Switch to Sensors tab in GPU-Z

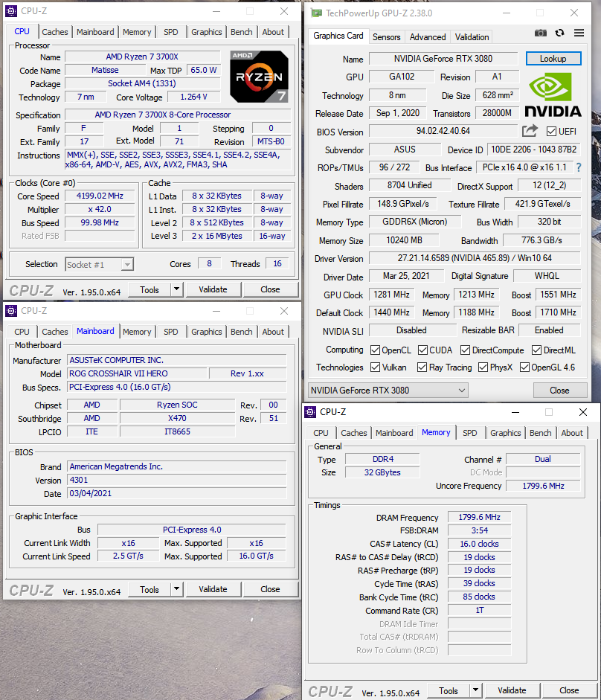(x=386, y=37)
